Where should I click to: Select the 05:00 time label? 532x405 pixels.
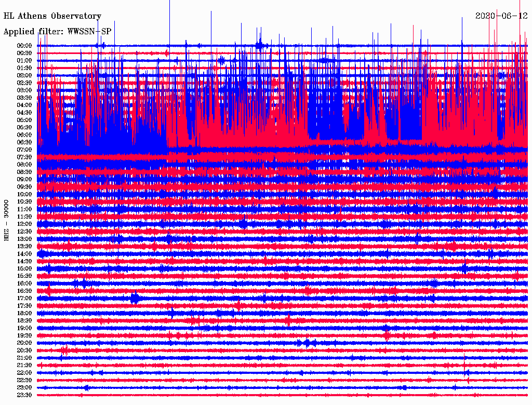point(24,120)
